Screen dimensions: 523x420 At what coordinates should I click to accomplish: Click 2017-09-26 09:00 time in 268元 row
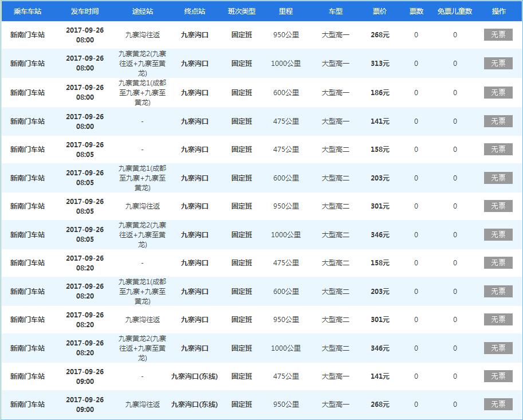[85, 405]
